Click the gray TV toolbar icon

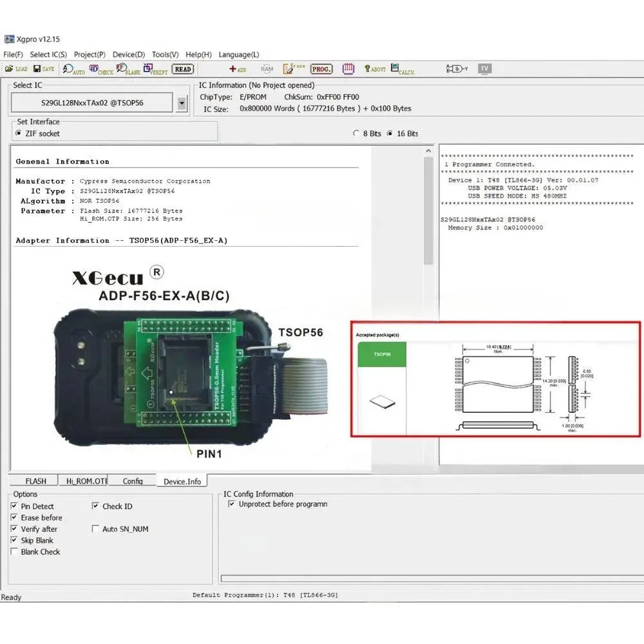485,68
